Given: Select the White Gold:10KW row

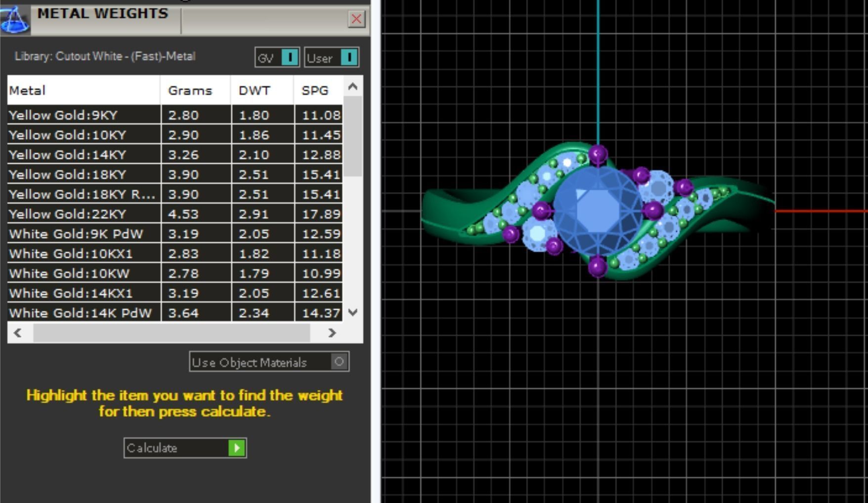Looking at the screenshot, I should [x=175, y=274].
